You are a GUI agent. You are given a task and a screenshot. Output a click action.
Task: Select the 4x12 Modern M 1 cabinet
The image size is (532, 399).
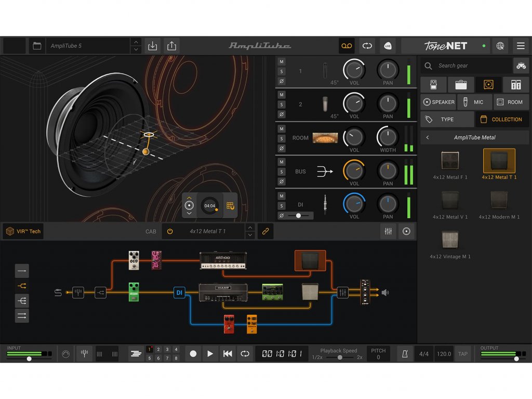499,205
